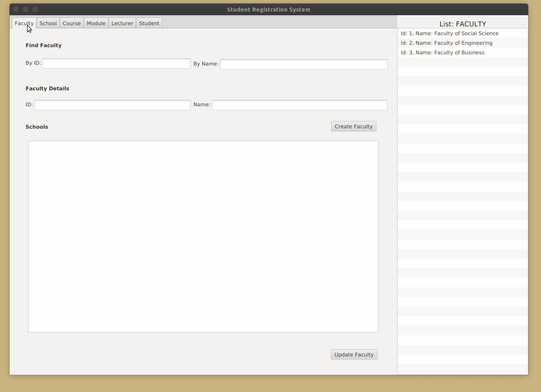Click the Faculty Details section heading
This screenshot has height=392, width=541.
click(47, 88)
